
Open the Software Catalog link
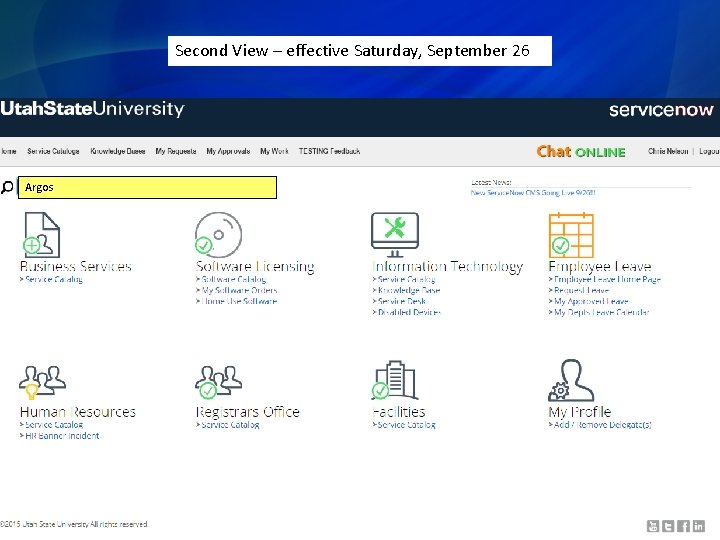pos(233,279)
